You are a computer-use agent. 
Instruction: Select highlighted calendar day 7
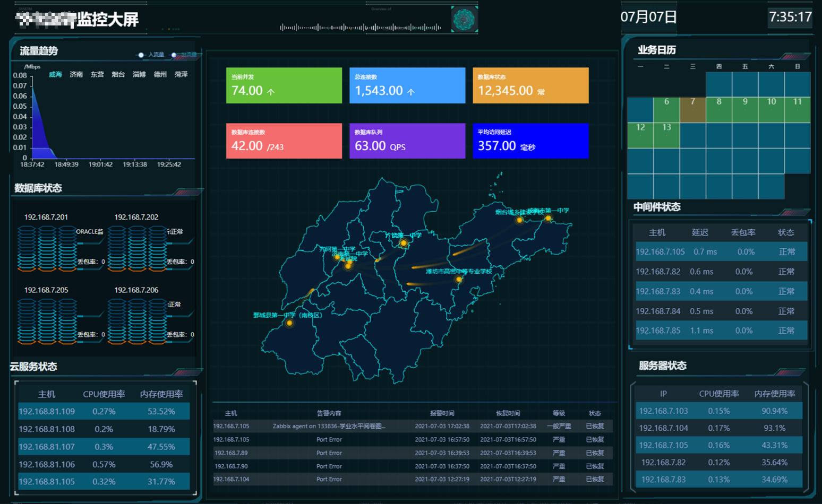tap(692, 110)
